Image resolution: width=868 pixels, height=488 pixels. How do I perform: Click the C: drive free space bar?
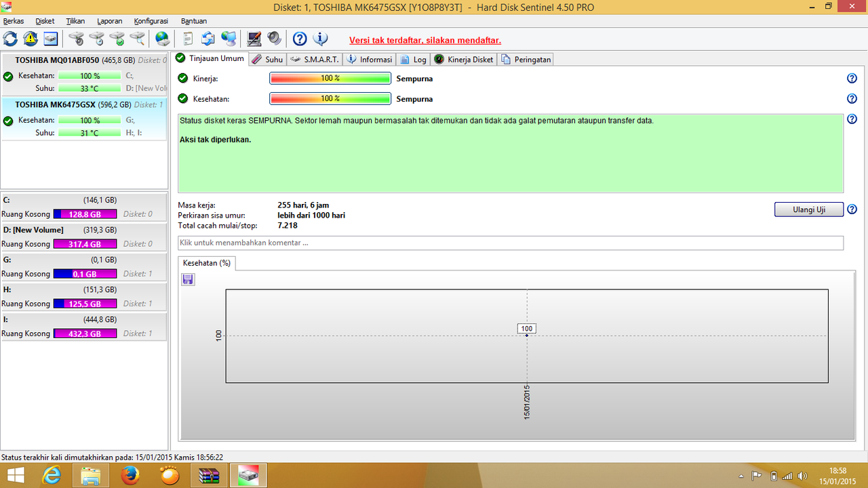point(85,213)
